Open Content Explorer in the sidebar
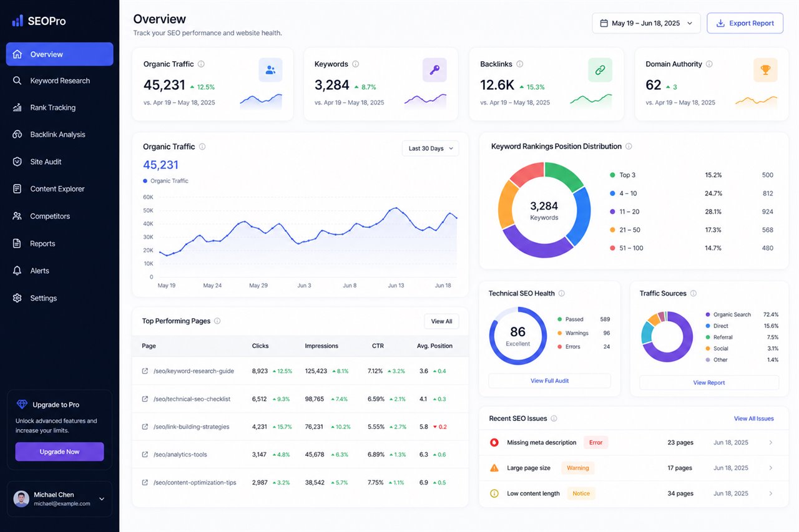The height and width of the screenshot is (532, 799). (x=59, y=189)
